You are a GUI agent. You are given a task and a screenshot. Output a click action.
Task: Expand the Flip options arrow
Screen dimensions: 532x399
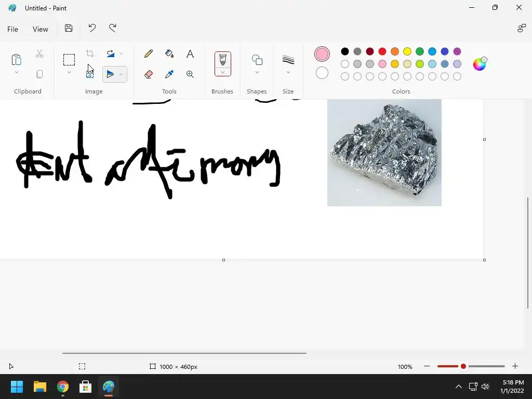[x=121, y=74]
